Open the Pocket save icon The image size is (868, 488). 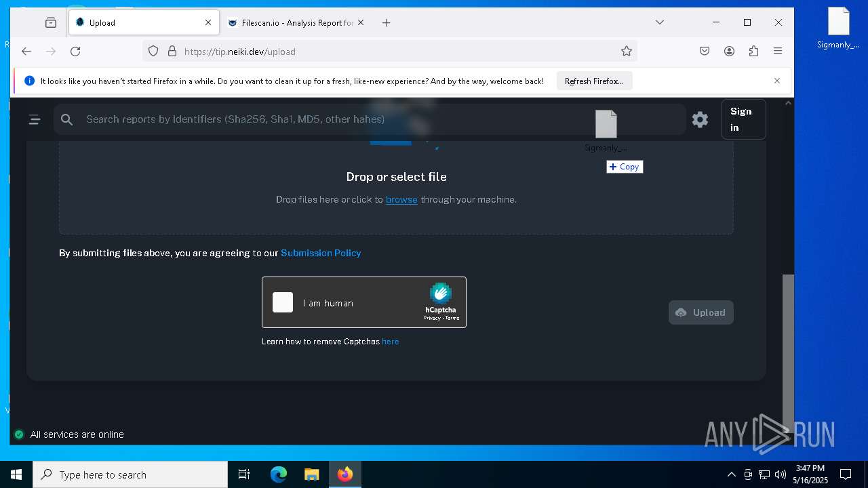pos(705,51)
